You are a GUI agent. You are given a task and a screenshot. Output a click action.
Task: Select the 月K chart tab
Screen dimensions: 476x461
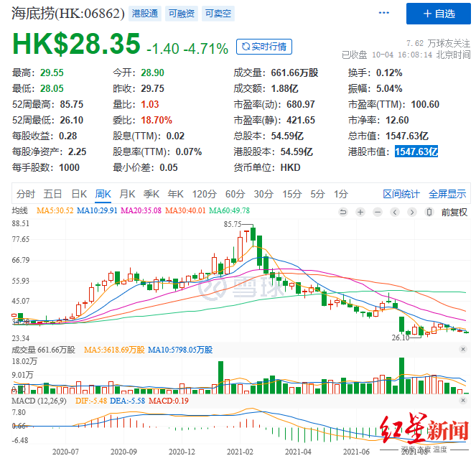(127, 194)
